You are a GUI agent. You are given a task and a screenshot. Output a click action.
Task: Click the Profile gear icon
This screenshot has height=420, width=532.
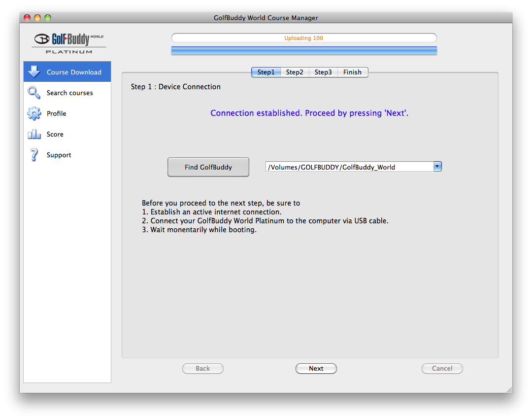[x=34, y=113]
